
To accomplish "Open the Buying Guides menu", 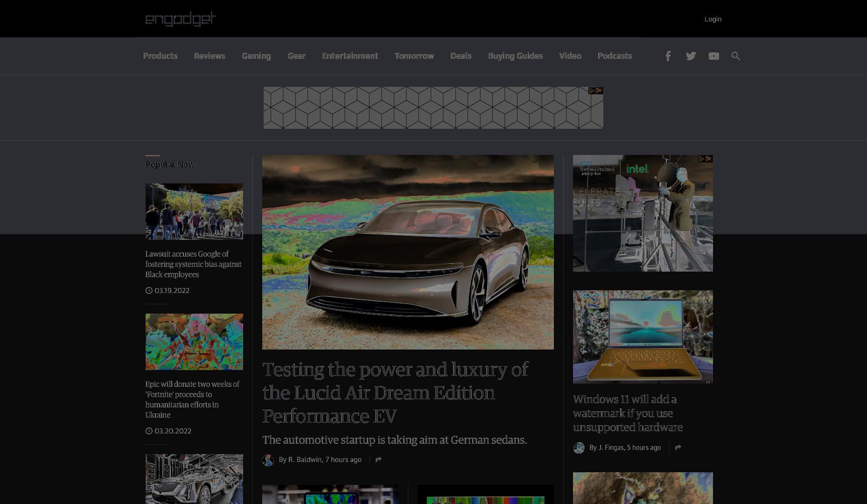I will click(x=515, y=56).
